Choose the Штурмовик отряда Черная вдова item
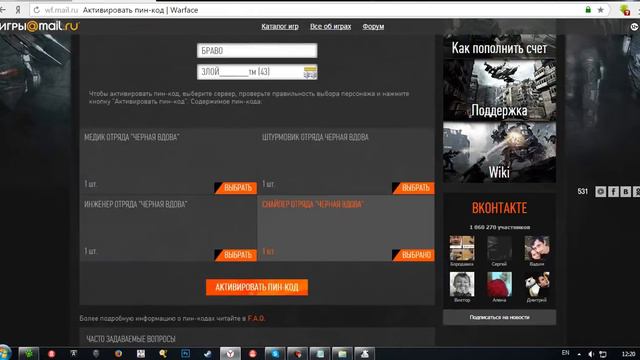The width and height of the screenshot is (640, 360). (413, 188)
